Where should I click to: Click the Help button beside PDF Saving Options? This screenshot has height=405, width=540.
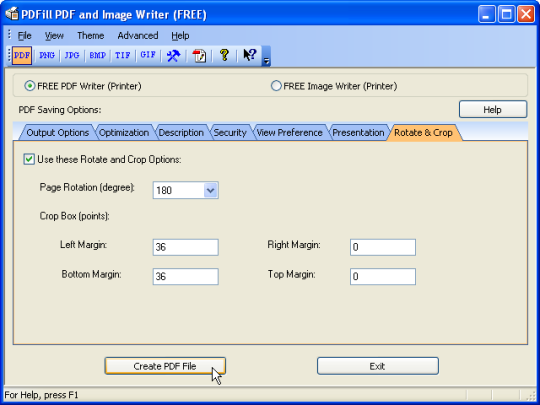[x=493, y=110]
